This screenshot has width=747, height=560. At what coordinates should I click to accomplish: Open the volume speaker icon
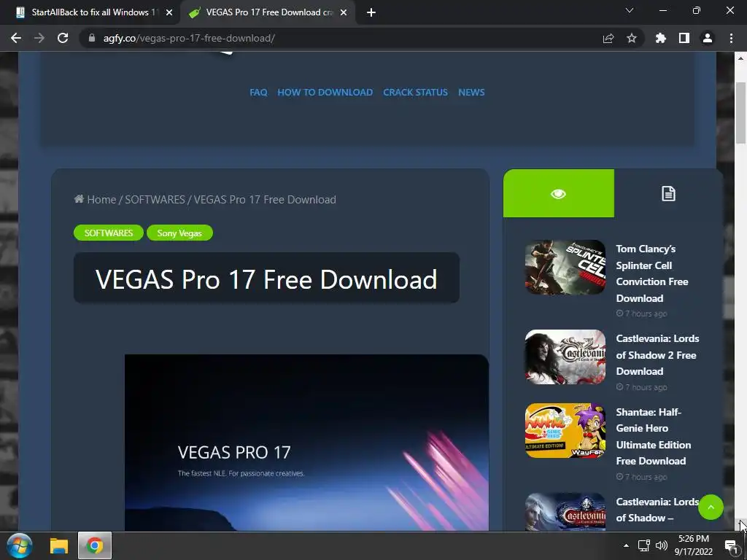pyautogui.click(x=661, y=545)
